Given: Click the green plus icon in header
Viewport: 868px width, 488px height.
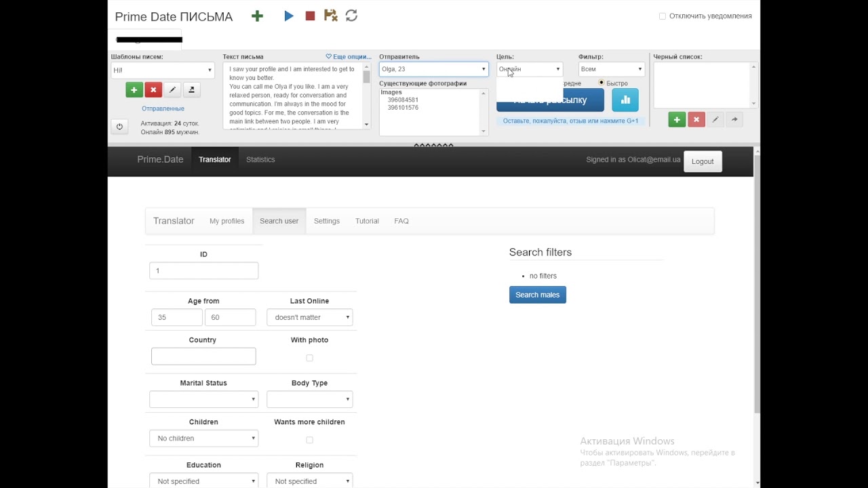Looking at the screenshot, I should tap(257, 16).
